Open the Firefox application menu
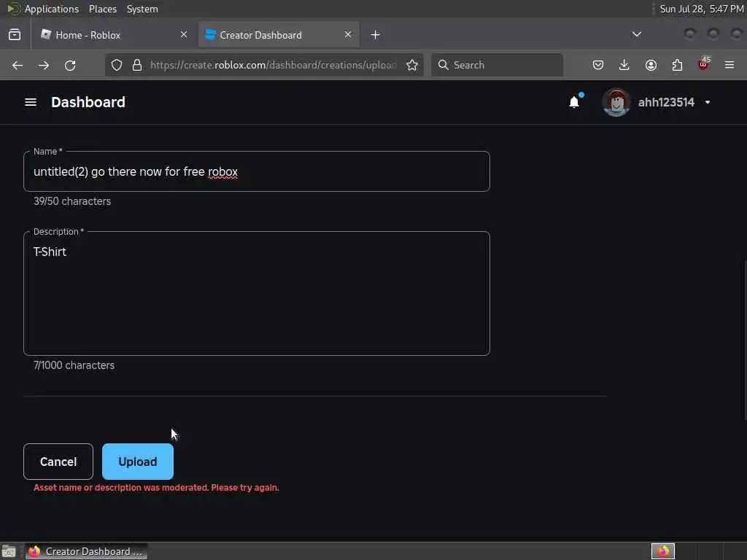 729,65
